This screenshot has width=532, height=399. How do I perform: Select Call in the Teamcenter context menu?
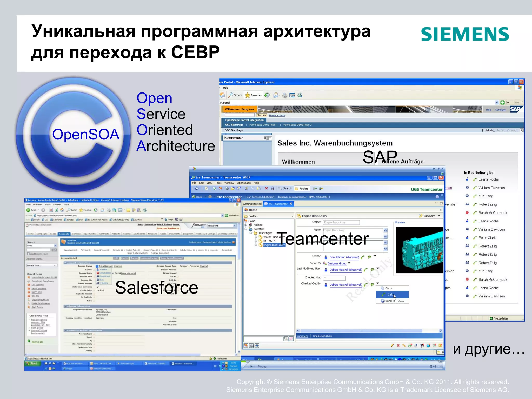click(392, 295)
